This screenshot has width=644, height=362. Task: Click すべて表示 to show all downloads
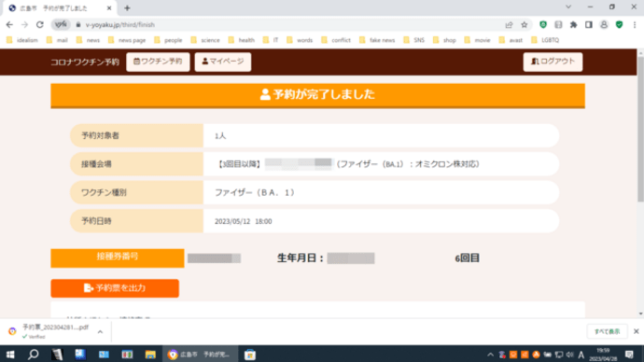pos(607,331)
